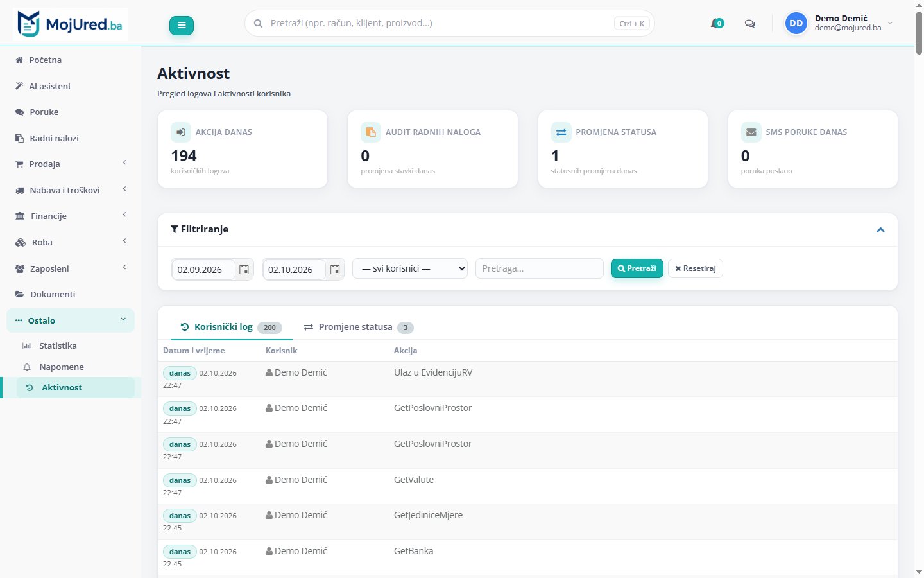The height and width of the screenshot is (578, 924).
Task: Click the SMS poruke danas envelope icon
Action: 751,132
